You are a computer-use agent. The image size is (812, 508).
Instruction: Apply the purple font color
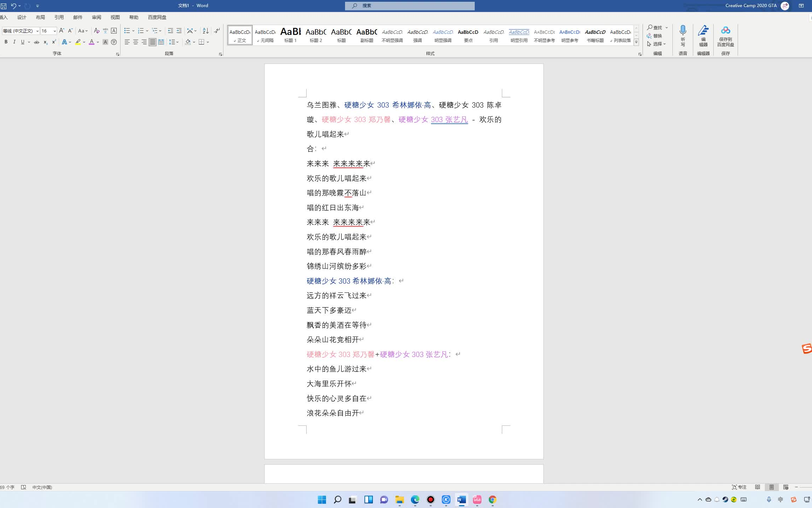click(92, 42)
